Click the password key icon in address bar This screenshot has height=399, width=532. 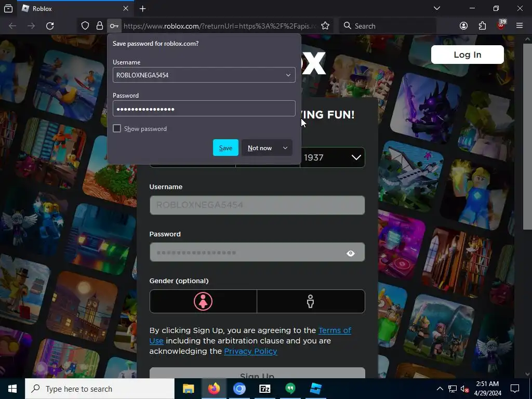114,26
